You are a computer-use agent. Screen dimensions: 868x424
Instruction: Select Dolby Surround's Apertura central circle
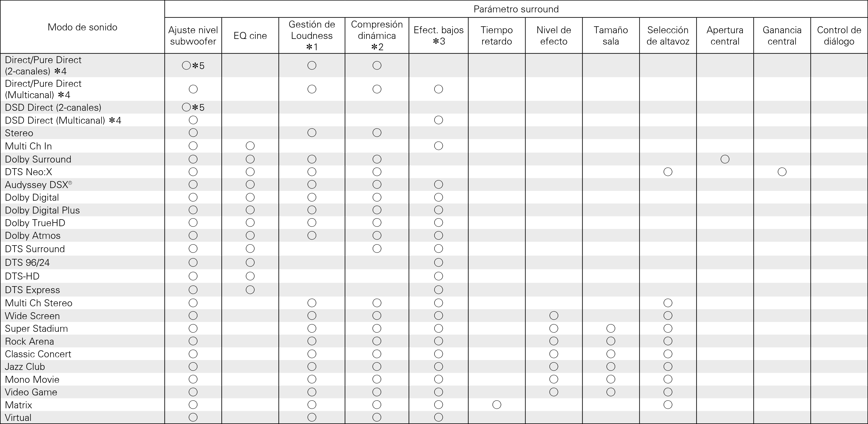click(x=725, y=159)
